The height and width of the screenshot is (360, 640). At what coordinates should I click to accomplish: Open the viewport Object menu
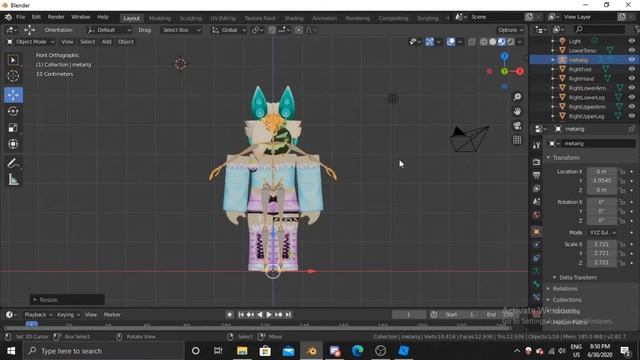(126, 42)
